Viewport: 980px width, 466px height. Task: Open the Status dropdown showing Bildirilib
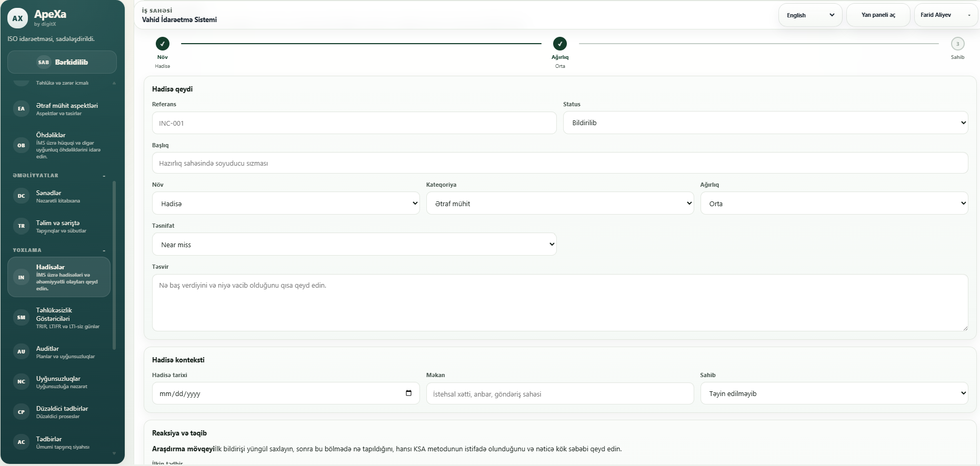pyautogui.click(x=765, y=123)
